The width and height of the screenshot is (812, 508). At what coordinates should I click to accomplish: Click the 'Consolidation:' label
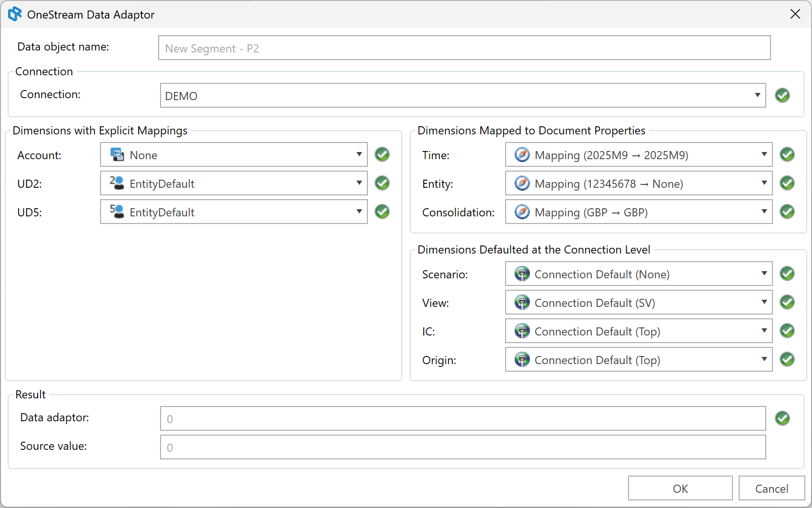(458, 213)
